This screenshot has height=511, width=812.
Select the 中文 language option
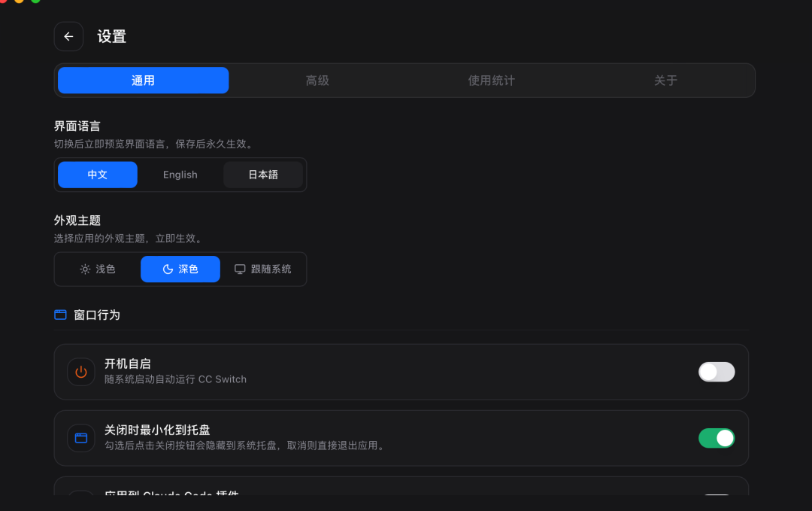point(97,174)
